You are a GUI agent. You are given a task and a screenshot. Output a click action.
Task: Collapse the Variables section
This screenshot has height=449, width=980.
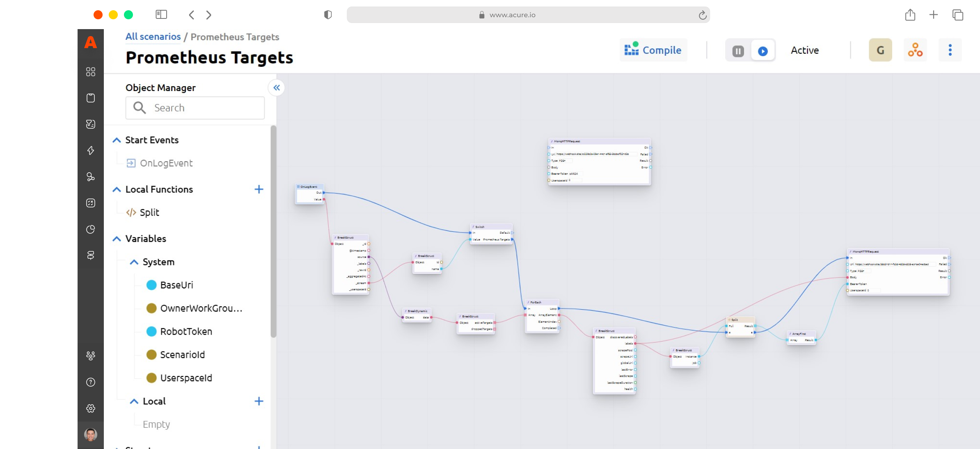pyautogui.click(x=117, y=239)
